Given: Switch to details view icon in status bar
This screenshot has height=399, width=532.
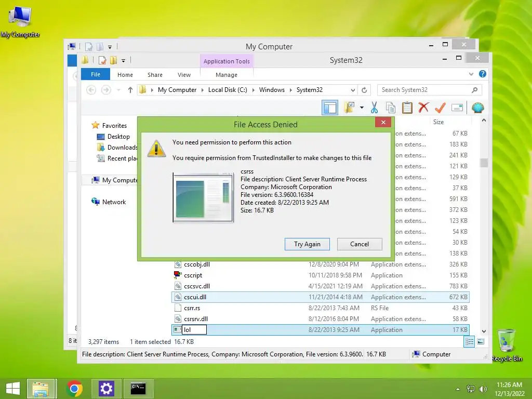Looking at the screenshot, I should [x=469, y=341].
